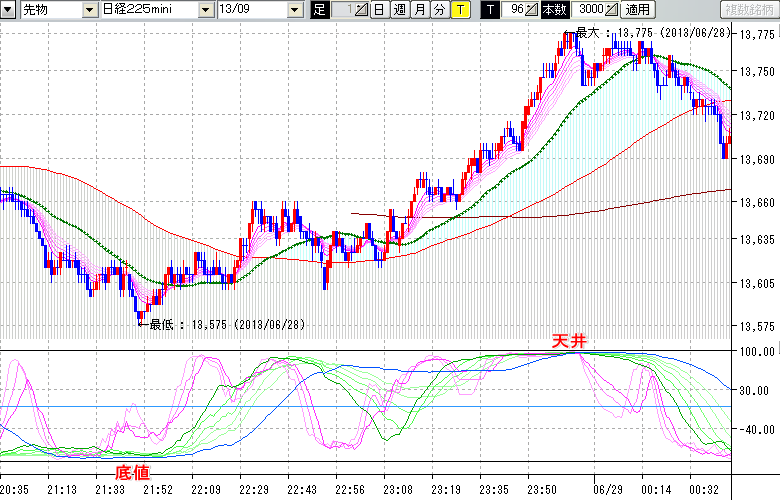Click the 最低 13,575 low price label
This screenshot has width=780, height=500.
coord(226,324)
